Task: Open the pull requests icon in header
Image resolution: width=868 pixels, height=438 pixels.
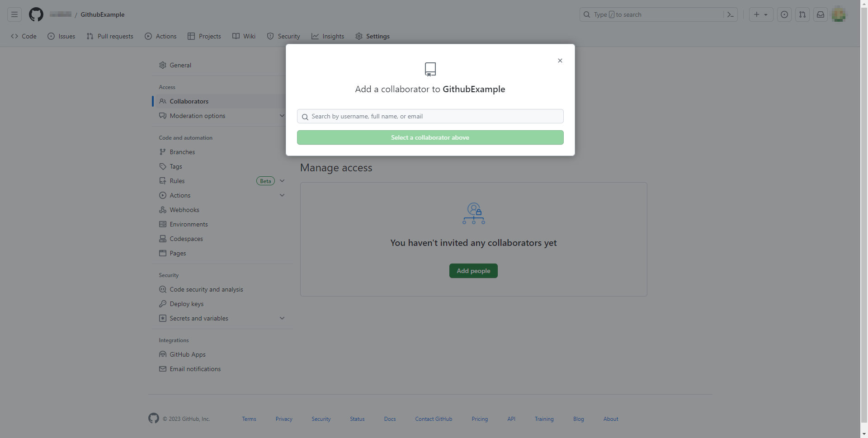Action: click(x=802, y=14)
